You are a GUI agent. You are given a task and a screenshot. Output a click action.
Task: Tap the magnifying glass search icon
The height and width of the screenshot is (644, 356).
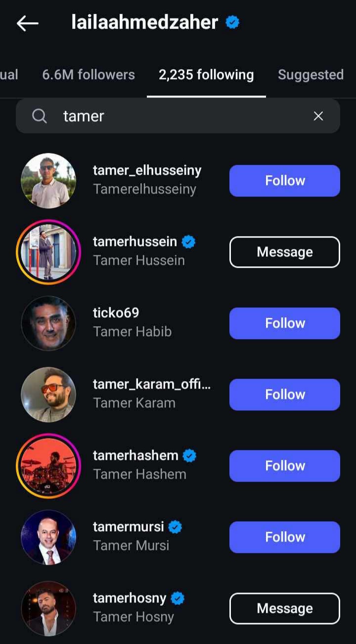click(x=40, y=116)
